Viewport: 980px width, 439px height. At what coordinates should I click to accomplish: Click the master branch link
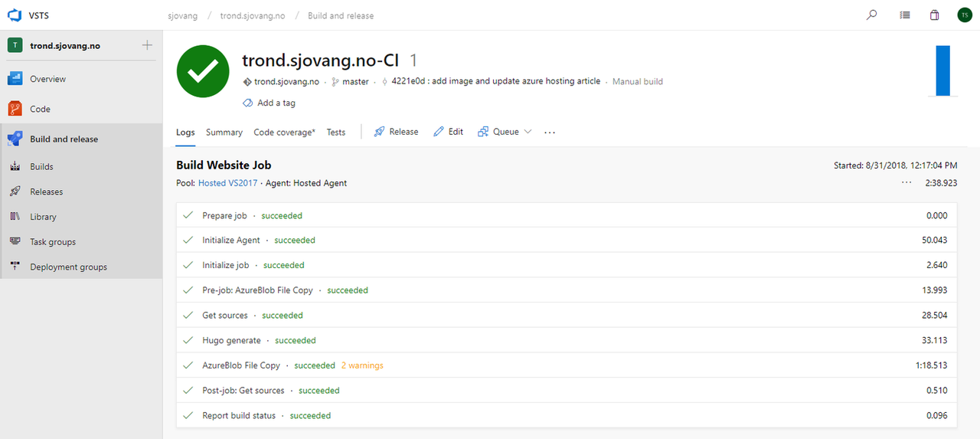coord(355,81)
